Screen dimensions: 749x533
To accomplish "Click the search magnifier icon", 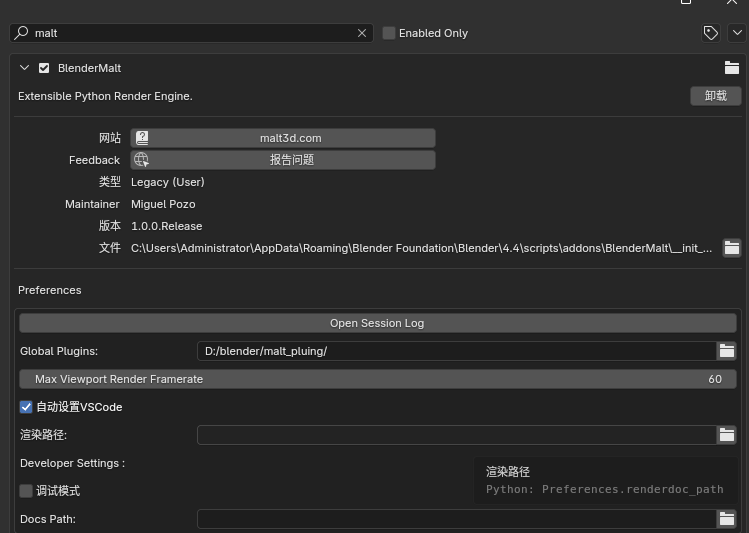I will tap(21, 33).
